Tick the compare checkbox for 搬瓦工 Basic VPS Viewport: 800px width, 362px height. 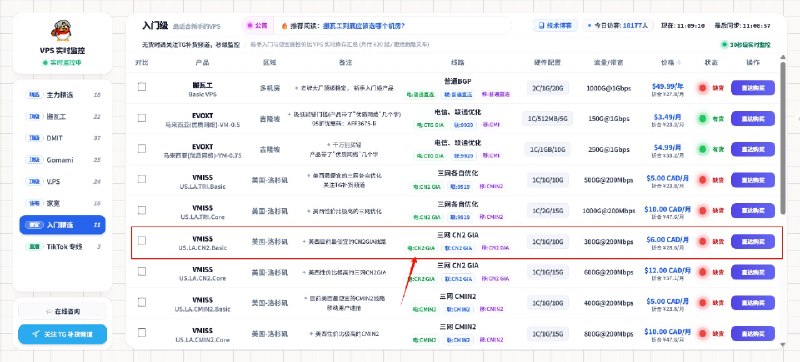(x=142, y=87)
